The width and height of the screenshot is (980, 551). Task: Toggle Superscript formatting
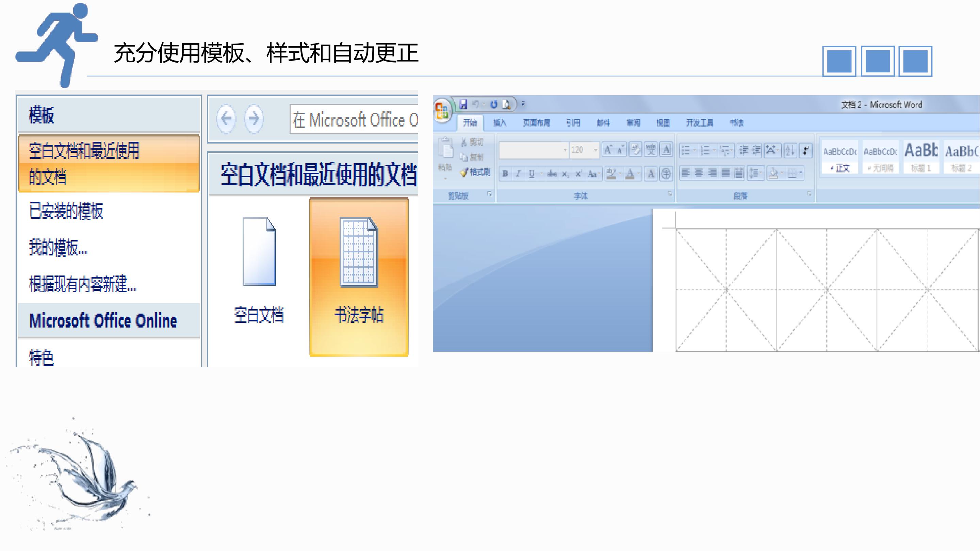(x=578, y=174)
